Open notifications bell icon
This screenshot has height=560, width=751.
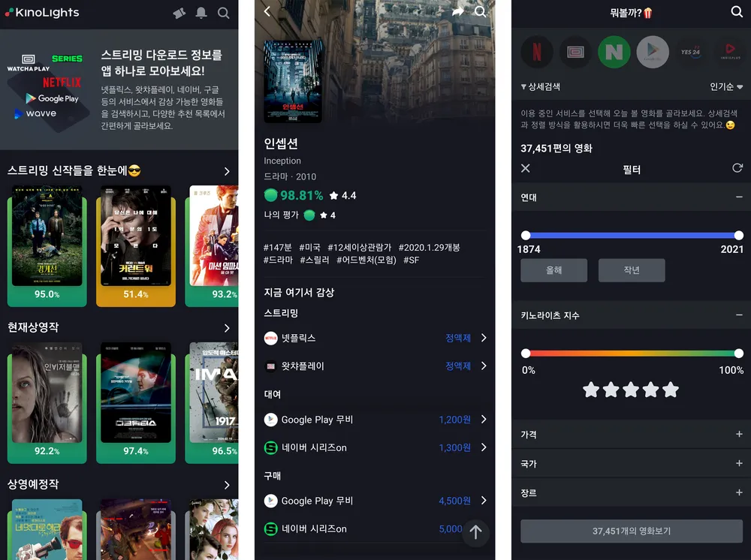point(201,13)
